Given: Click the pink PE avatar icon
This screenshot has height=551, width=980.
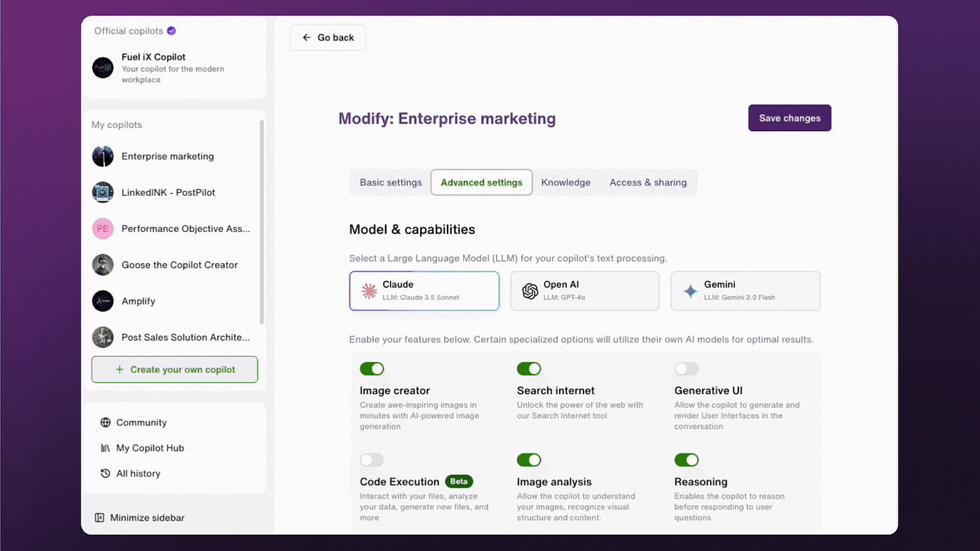Looking at the screenshot, I should click(103, 229).
